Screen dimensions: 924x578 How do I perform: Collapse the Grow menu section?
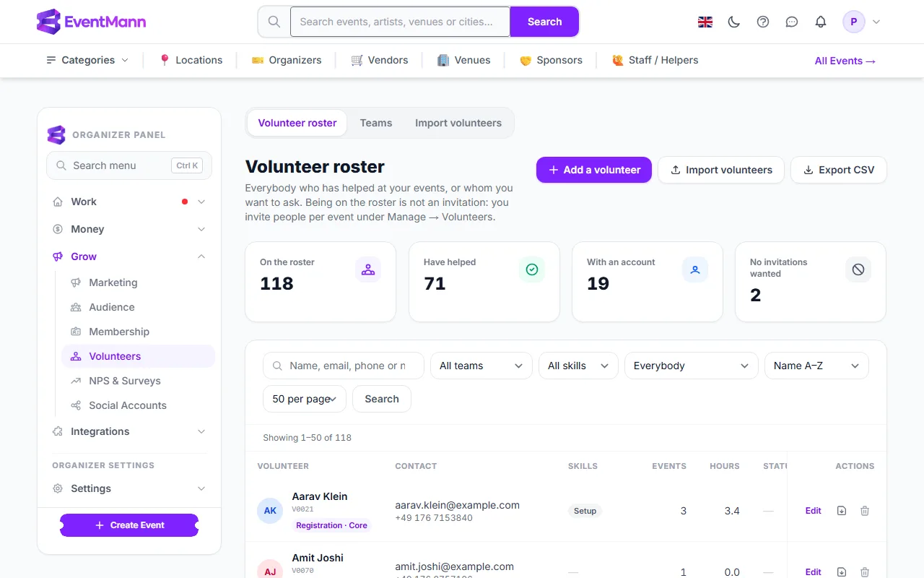click(129, 256)
